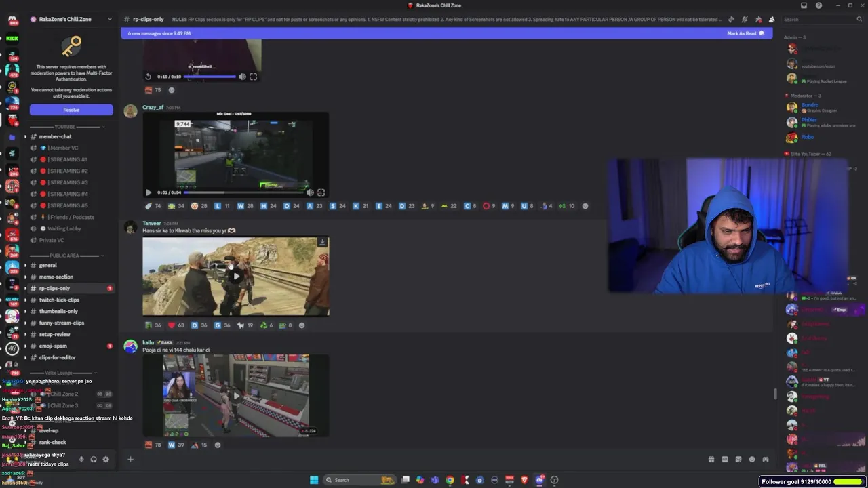Click the Windows Start button

313,480
